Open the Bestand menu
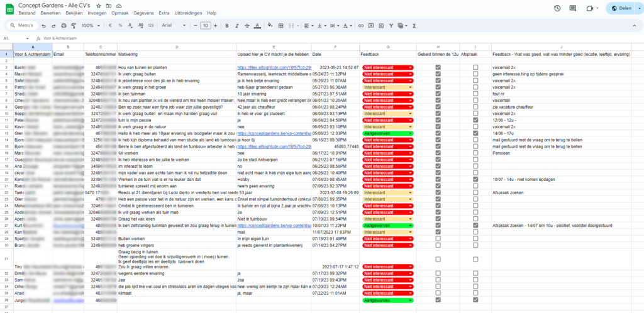This screenshot has height=313, width=644. (27, 13)
